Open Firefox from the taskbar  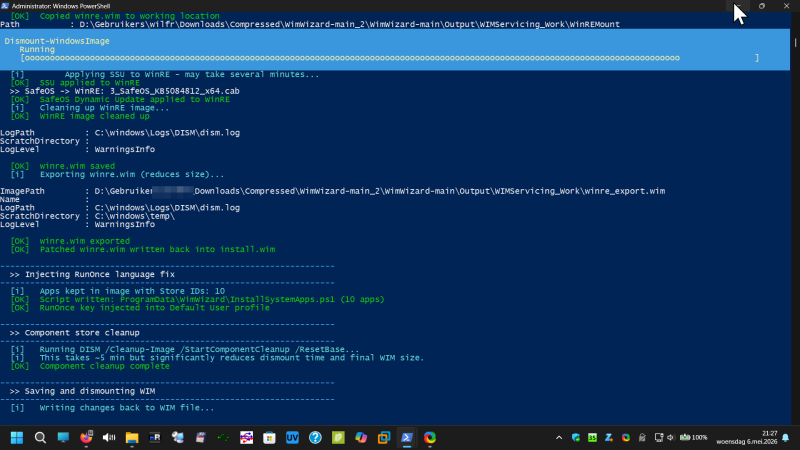[86, 437]
